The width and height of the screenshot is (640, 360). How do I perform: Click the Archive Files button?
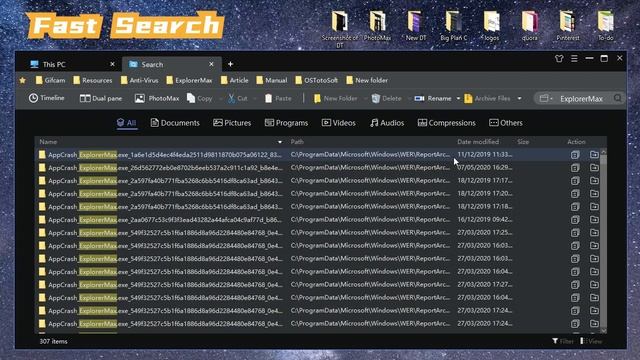coord(487,98)
